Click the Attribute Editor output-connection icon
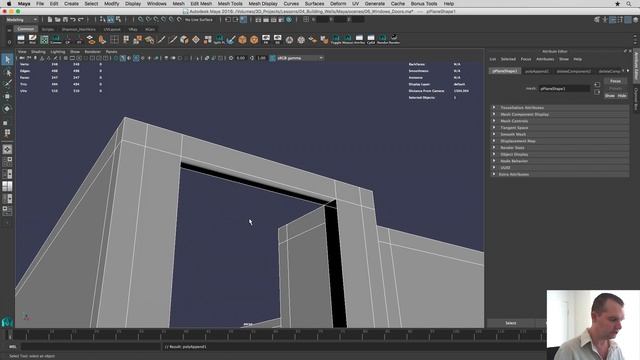Screen dimensions: 640x360 (597, 92)
